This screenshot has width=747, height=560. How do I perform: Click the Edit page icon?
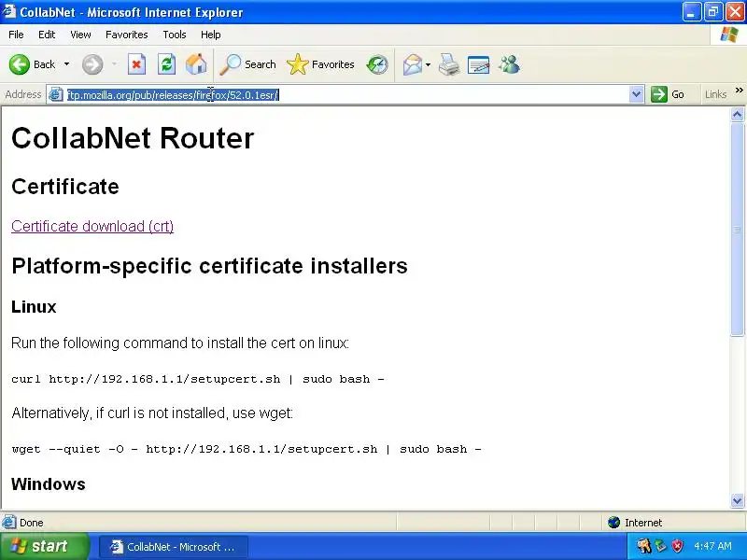[478, 64]
